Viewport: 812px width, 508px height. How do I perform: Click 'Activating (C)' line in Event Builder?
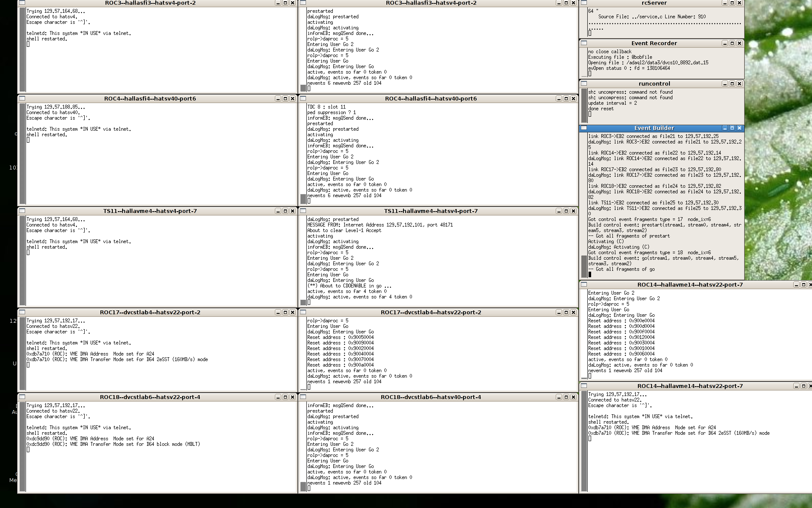point(606,241)
